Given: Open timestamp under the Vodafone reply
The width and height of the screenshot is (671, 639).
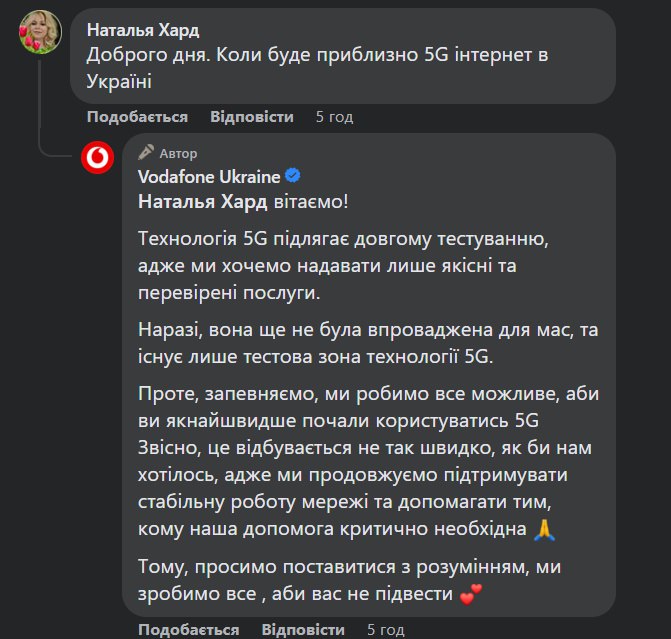Looking at the screenshot, I should (x=386, y=629).
